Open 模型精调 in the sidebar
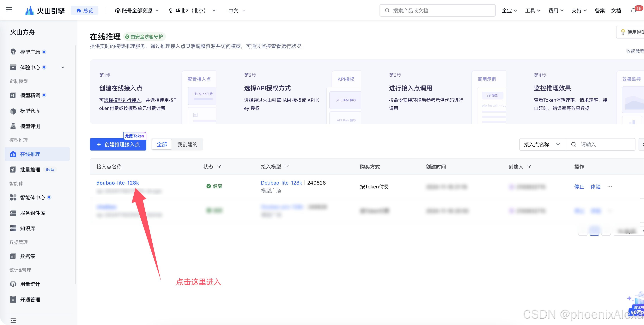 [x=30, y=95]
